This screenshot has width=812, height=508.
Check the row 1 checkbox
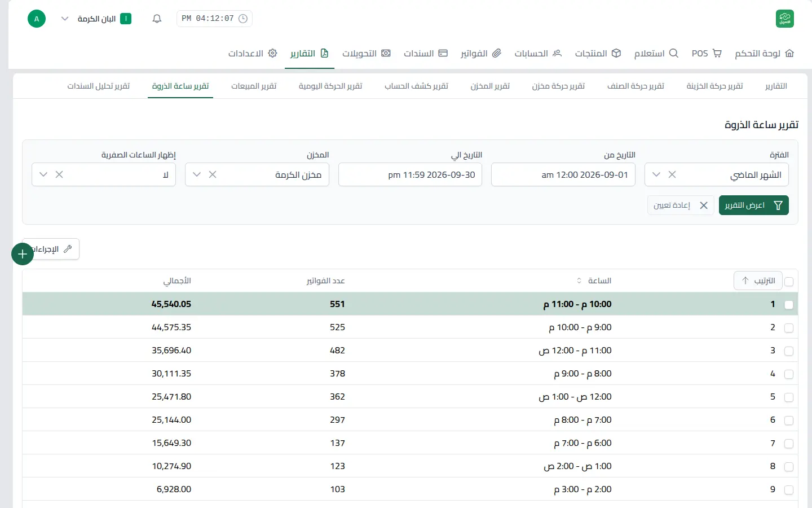[x=789, y=305]
